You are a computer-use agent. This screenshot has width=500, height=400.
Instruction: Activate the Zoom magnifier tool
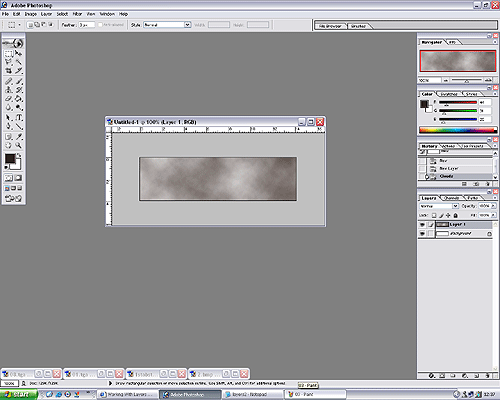pos(19,145)
